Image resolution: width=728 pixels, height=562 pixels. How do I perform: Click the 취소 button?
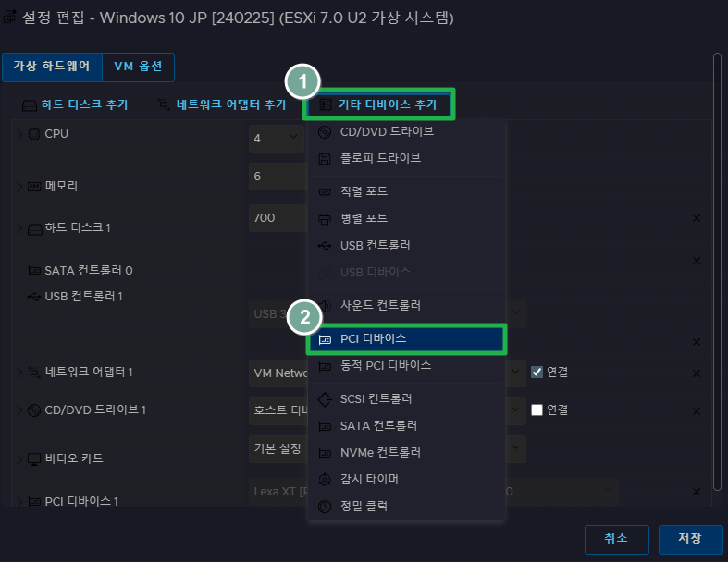[616, 538]
